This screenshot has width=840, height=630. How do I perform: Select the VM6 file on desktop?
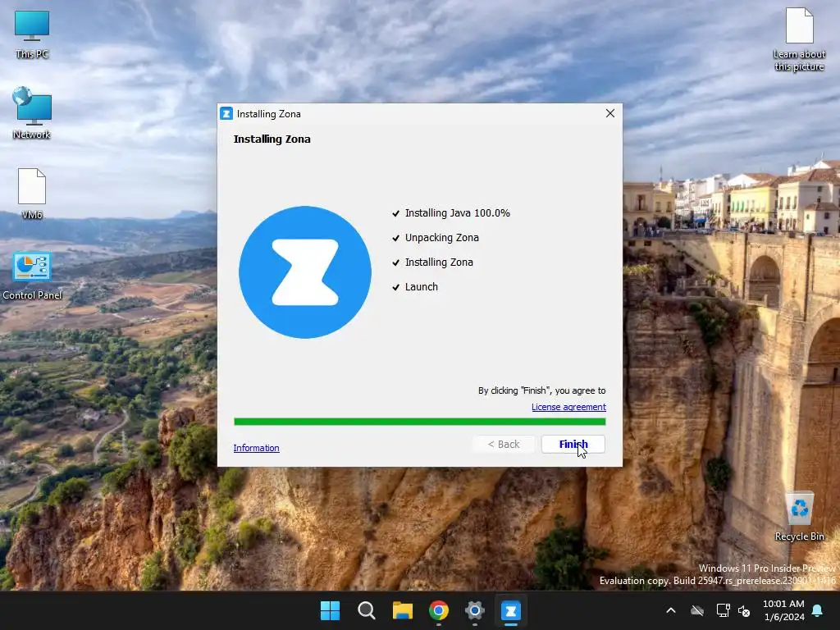pos(32,194)
